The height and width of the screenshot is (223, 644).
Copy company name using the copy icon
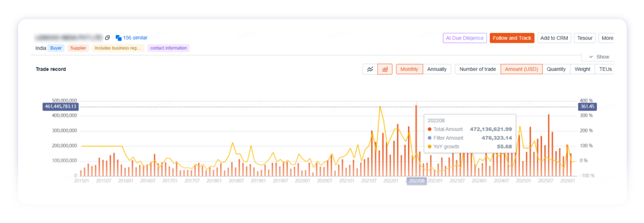click(x=108, y=38)
